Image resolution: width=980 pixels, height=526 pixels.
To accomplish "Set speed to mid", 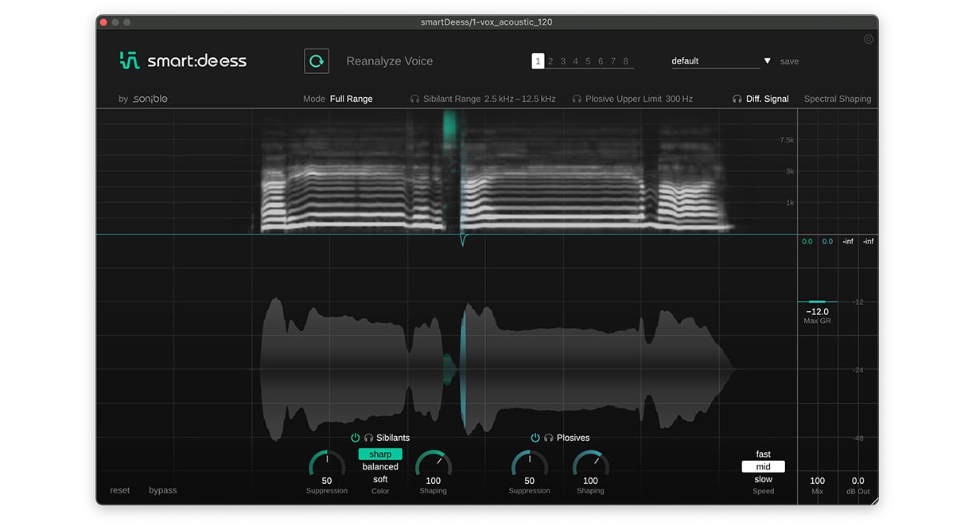I will (x=764, y=467).
